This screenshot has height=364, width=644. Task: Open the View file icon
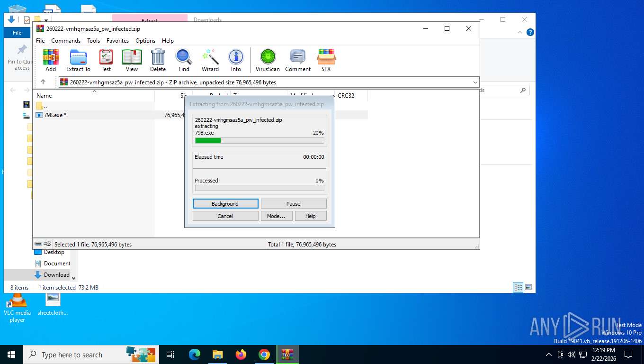pos(132,60)
